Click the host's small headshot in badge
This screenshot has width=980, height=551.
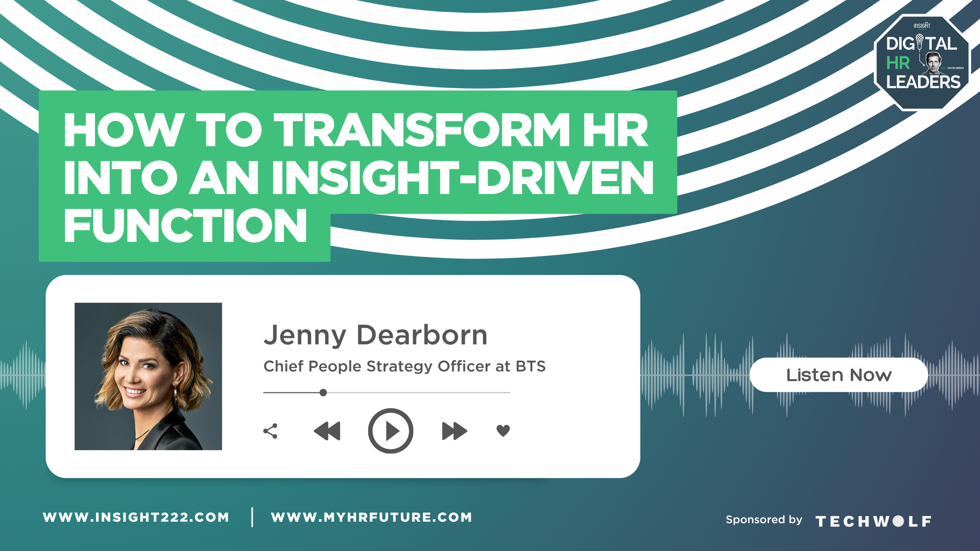(x=933, y=63)
